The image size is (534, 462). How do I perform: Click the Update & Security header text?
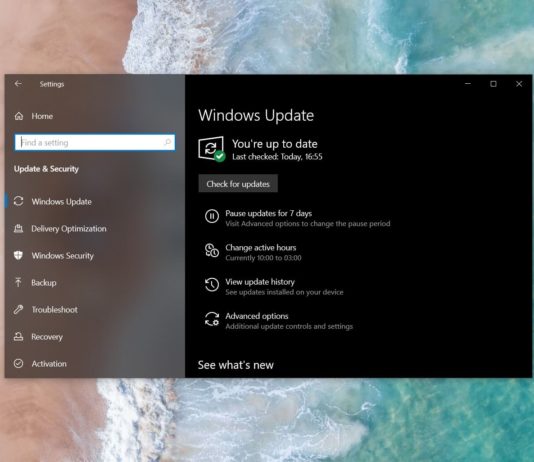46,169
